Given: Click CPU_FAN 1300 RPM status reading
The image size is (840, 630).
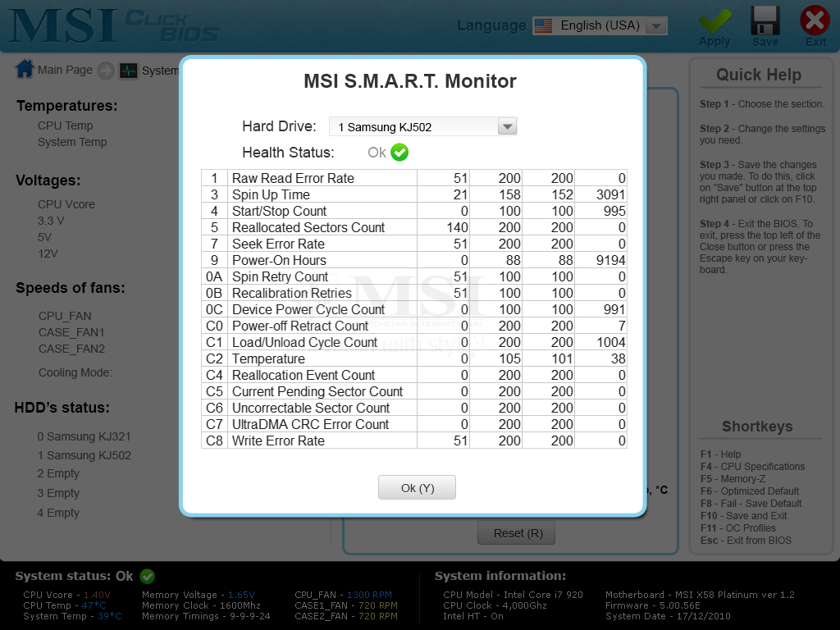Looking at the screenshot, I should click(343, 595).
